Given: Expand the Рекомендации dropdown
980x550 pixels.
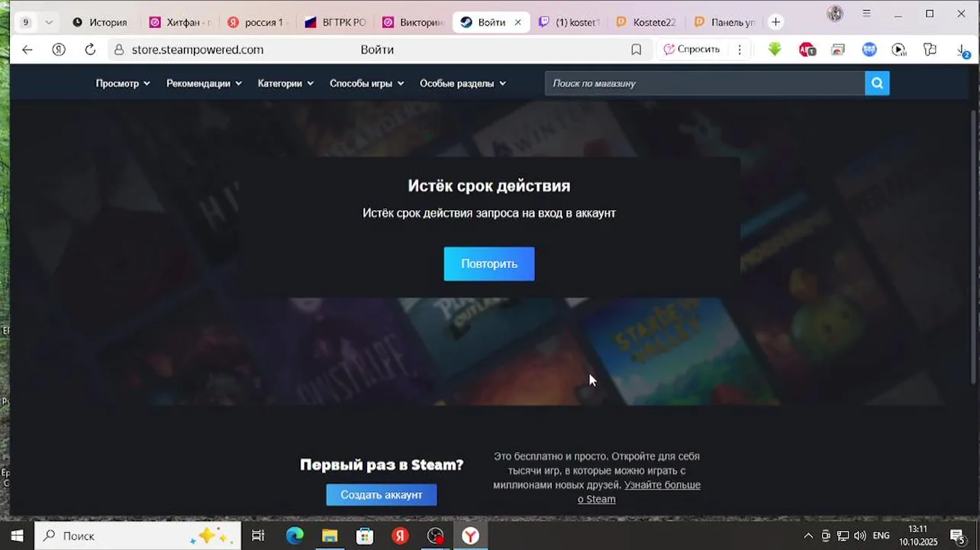Looking at the screenshot, I should click(204, 83).
